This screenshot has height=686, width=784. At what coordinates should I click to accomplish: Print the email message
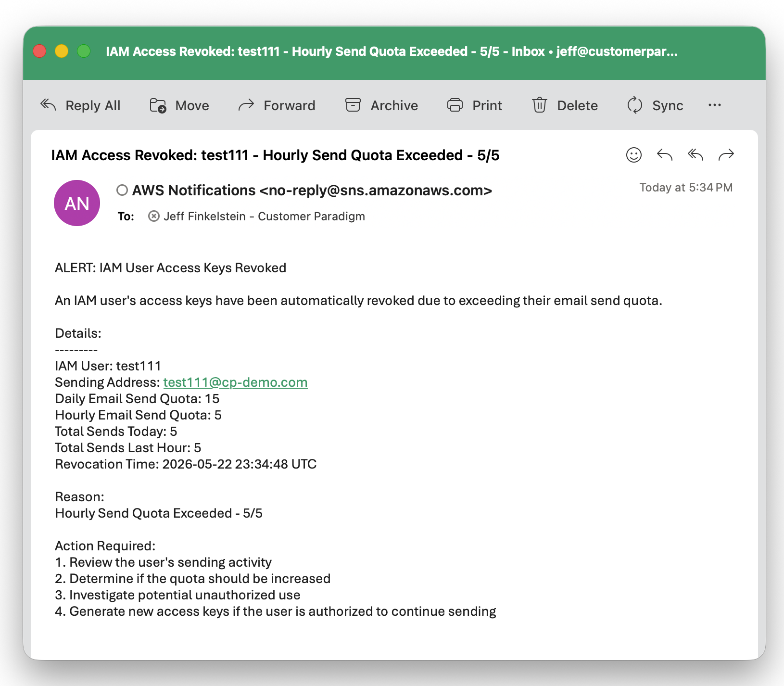tap(474, 105)
